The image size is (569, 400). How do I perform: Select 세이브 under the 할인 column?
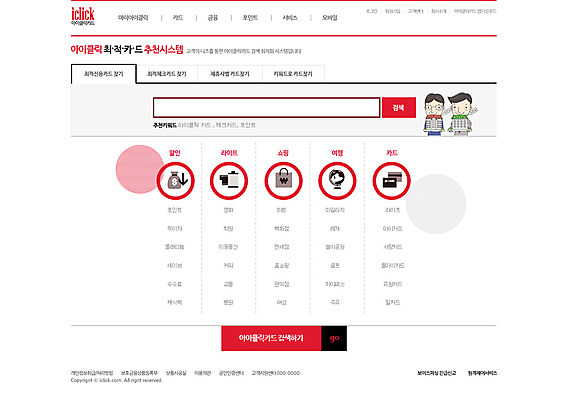pyautogui.click(x=175, y=265)
